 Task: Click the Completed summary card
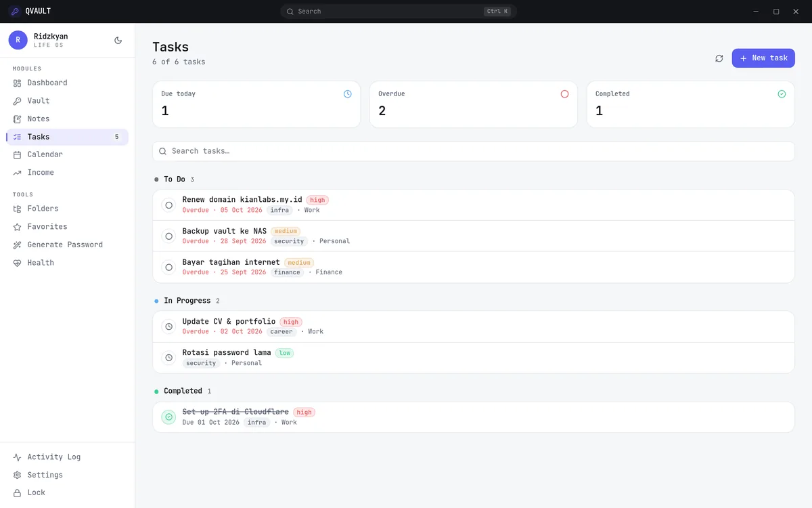[691, 104]
